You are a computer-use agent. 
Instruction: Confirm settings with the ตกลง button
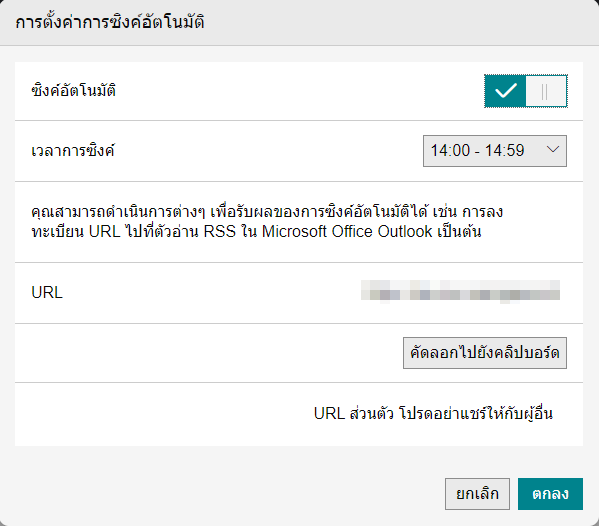[550, 494]
